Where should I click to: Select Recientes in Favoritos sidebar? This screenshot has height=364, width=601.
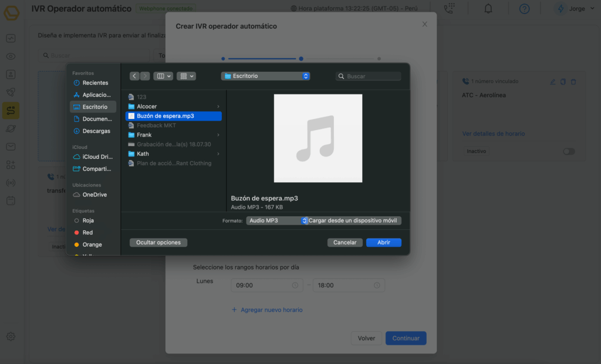click(x=94, y=83)
